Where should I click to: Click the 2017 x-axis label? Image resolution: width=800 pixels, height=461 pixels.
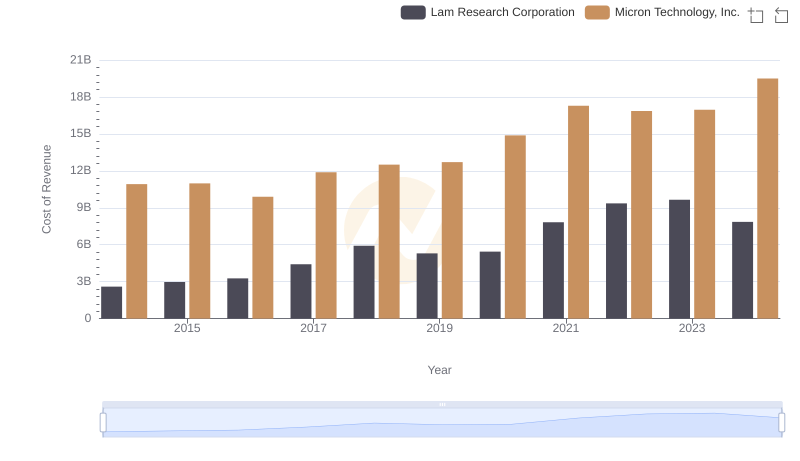tap(313, 328)
